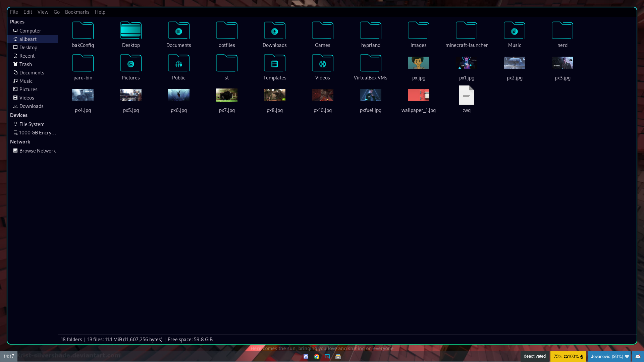
Task: Go to Trash in sidebar
Action: 25,64
